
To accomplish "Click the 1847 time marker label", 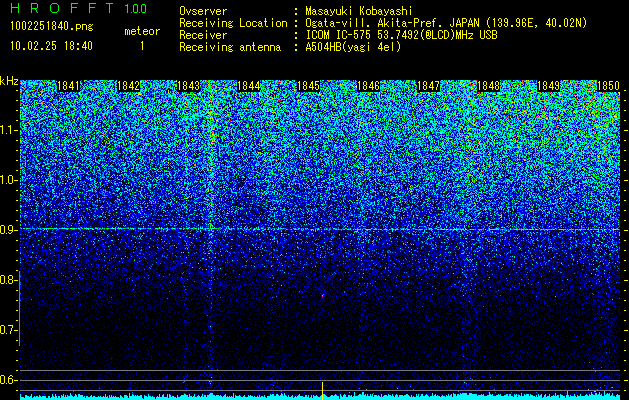I will pyautogui.click(x=428, y=86).
